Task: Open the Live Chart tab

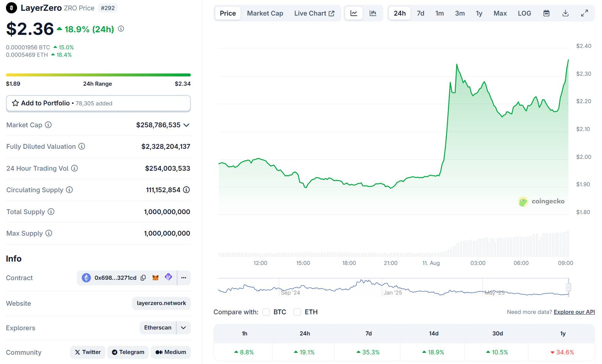Action: click(x=314, y=13)
